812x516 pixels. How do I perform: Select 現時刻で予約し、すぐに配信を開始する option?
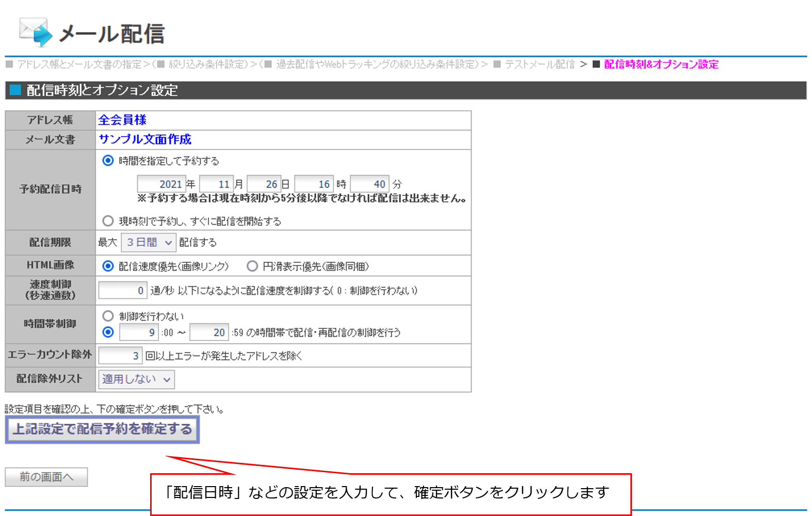pyautogui.click(x=108, y=221)
